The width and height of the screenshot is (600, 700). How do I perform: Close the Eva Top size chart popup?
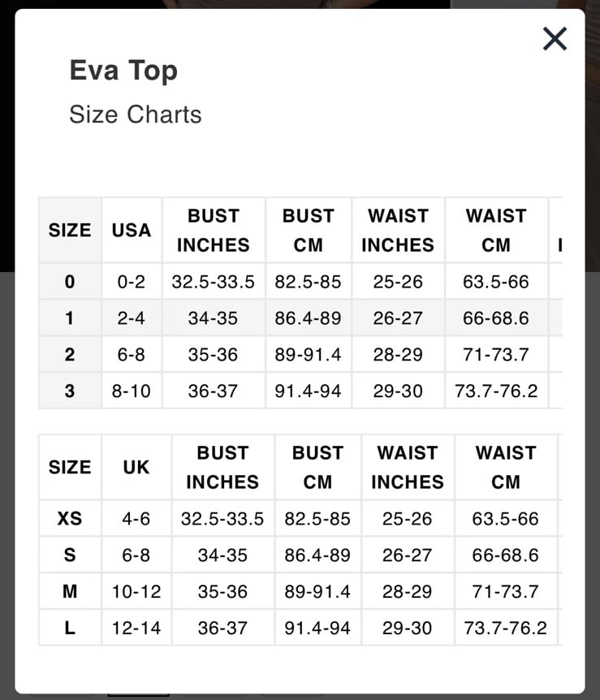point(555,39)
